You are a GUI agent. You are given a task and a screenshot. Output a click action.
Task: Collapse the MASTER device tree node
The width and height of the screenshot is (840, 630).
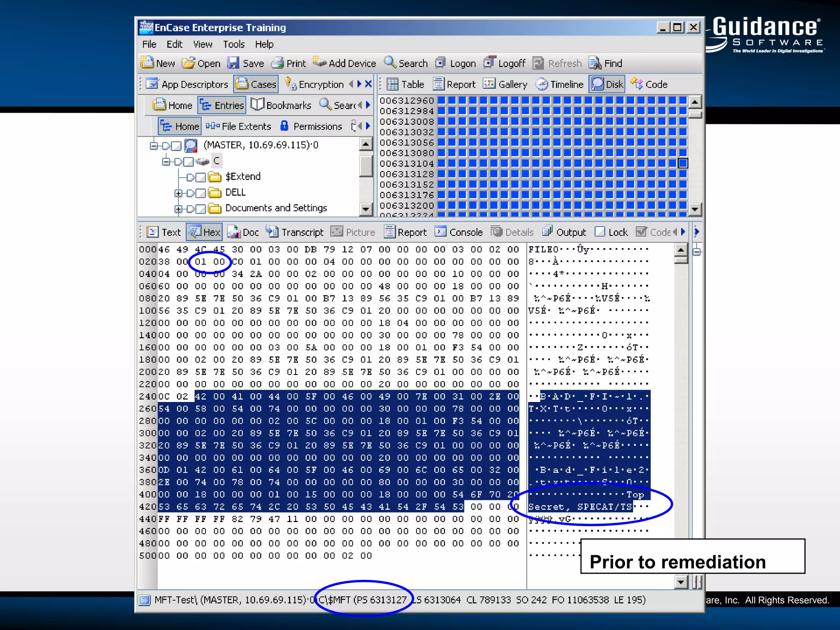[154, 146]
